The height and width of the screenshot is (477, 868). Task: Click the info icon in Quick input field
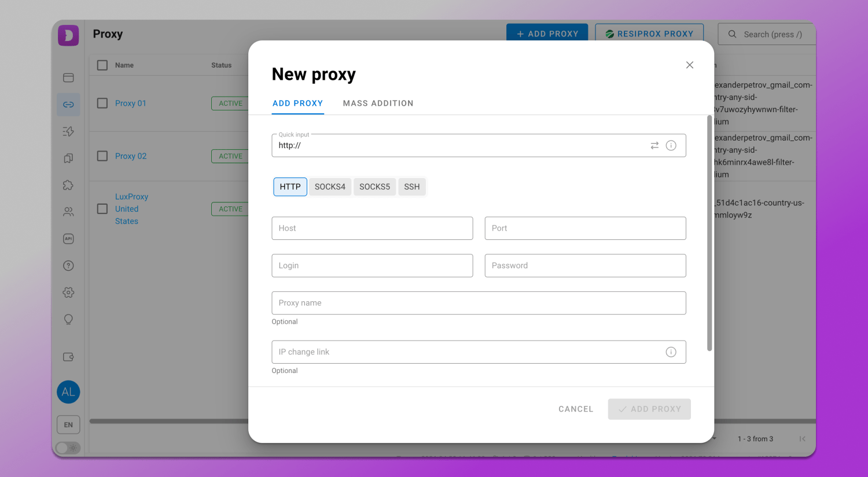click(x=671, y=146)
